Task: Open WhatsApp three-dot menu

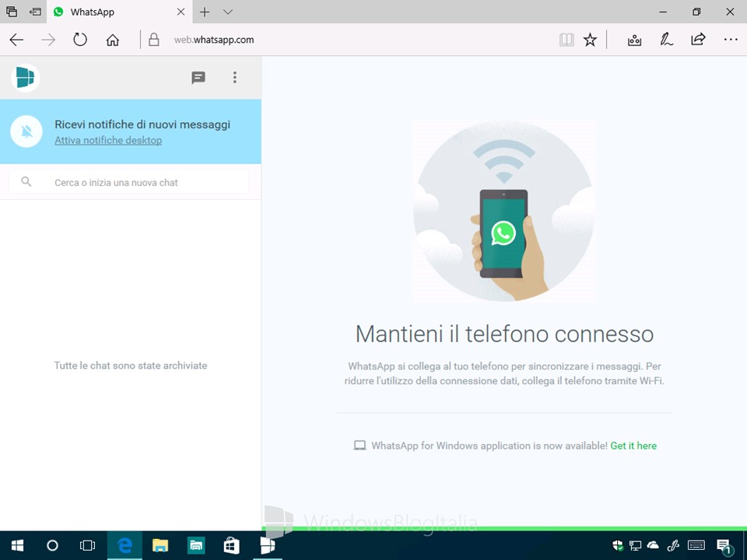Action: tap(235, 78)
